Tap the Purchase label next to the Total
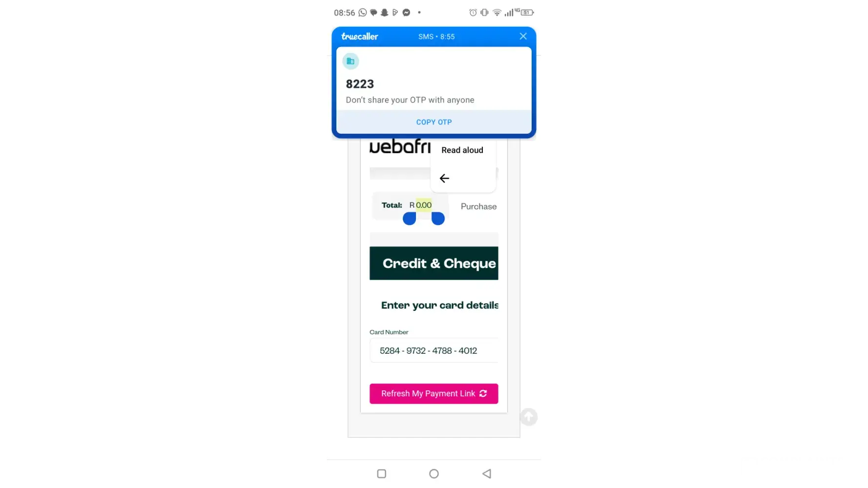This screenshot has height=488, width=868. click(478, 206)
